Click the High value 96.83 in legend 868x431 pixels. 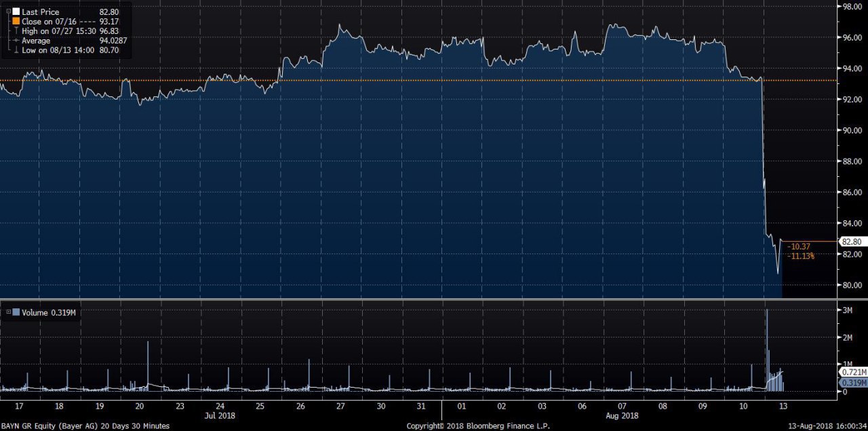[109, 31]
